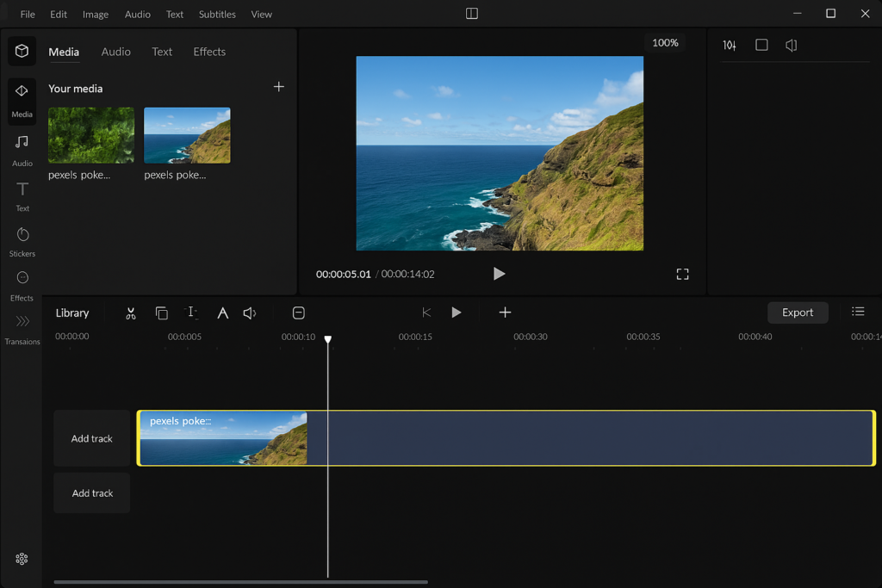The width and height of the screenshot is (882, 588).
Task: Select the Effects icon in the left sidebar
Action: coord(22,284)
